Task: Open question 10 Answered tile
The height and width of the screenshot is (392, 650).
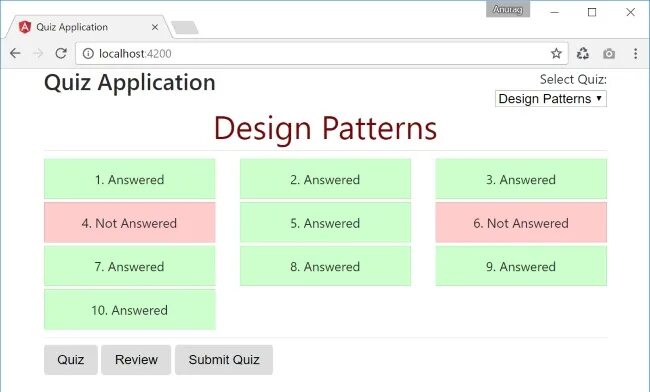Action: click(130, 310)
